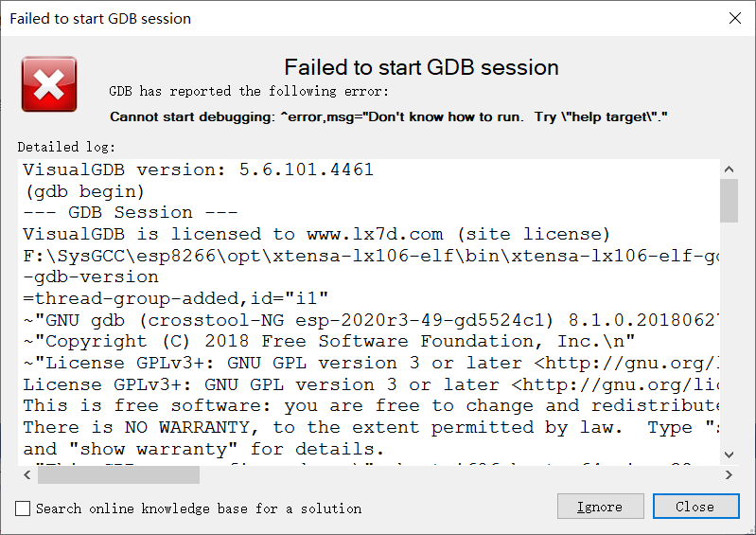The width and height of the screenshot is (756, 535).
Task: Click the www.lx7d.com license log line
Action: (x=316, y=234)
